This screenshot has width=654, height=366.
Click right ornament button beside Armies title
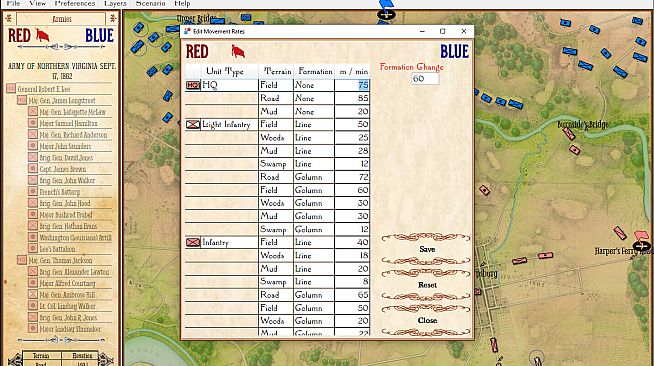pyautogui.click(x=113, y=19)
